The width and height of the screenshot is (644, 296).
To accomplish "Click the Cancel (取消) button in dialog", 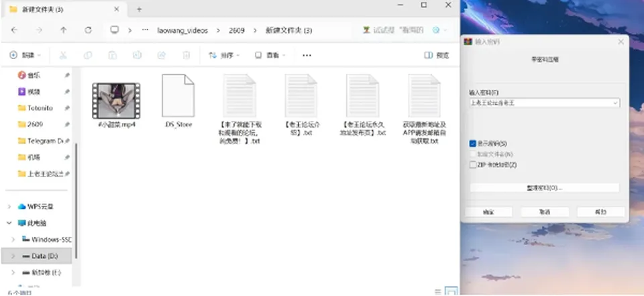I will [x=545, y=212].
